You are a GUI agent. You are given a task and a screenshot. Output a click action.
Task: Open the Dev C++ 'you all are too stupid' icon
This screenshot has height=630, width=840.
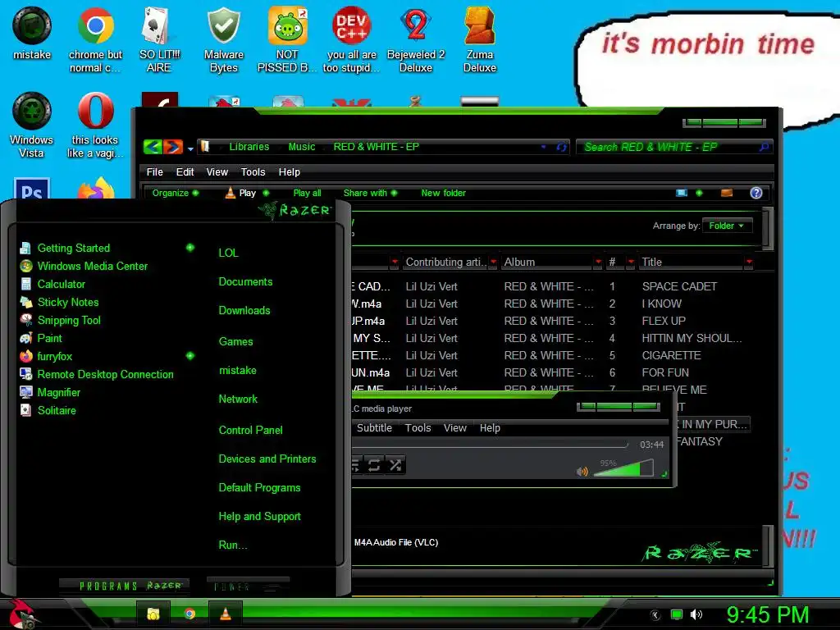[351, 39]
